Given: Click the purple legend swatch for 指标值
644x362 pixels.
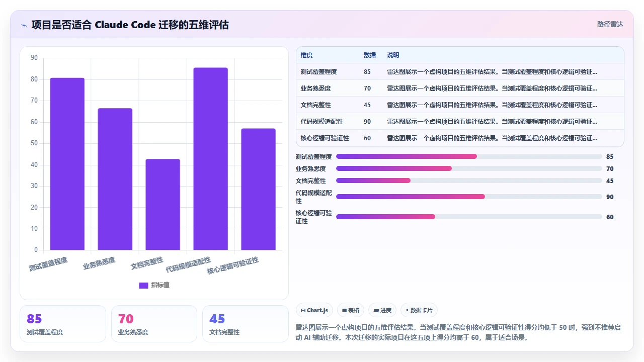Looking at the screenshot, I should [x=143, y=285].
